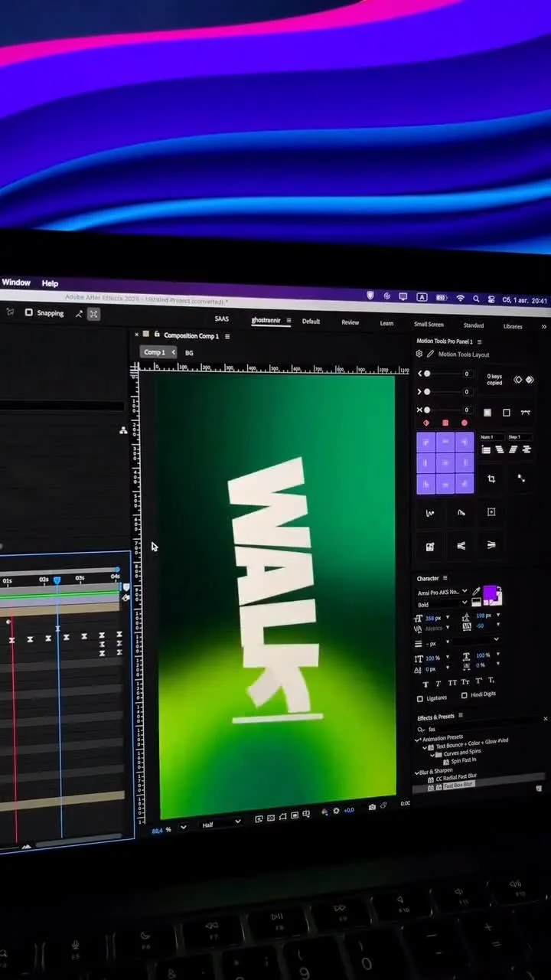
Task: Click the ease-out slider knob
Action: [427, 391]
